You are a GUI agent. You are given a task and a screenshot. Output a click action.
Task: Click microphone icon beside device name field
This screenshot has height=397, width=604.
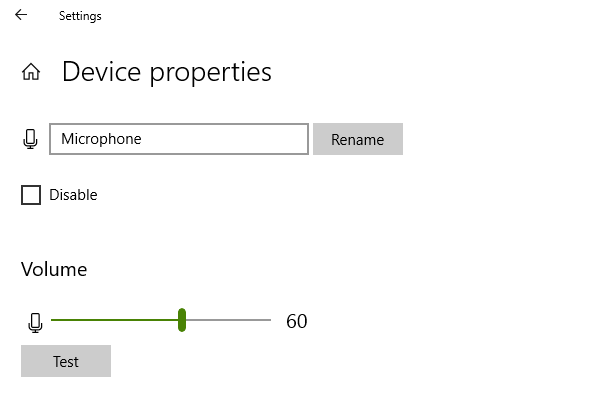click(x=30, y=139)
